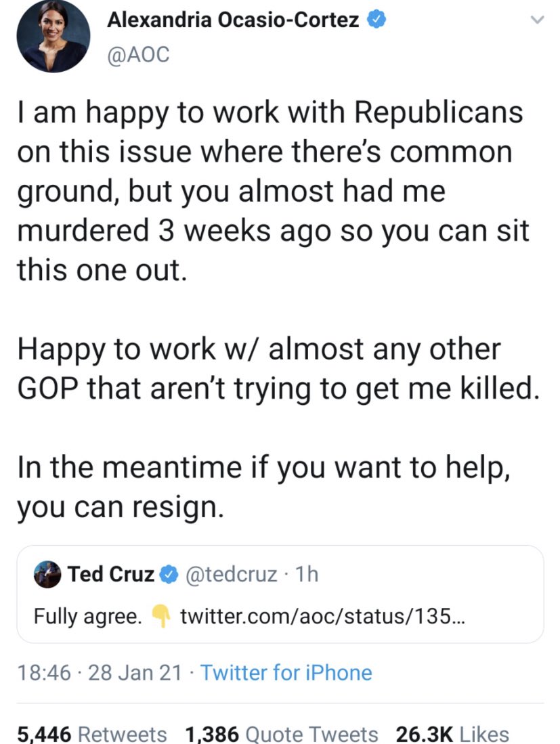Click Ted Cruz's small avatar in quoted tweet
This screenshot has height=744, width=560.
[47, 574]
